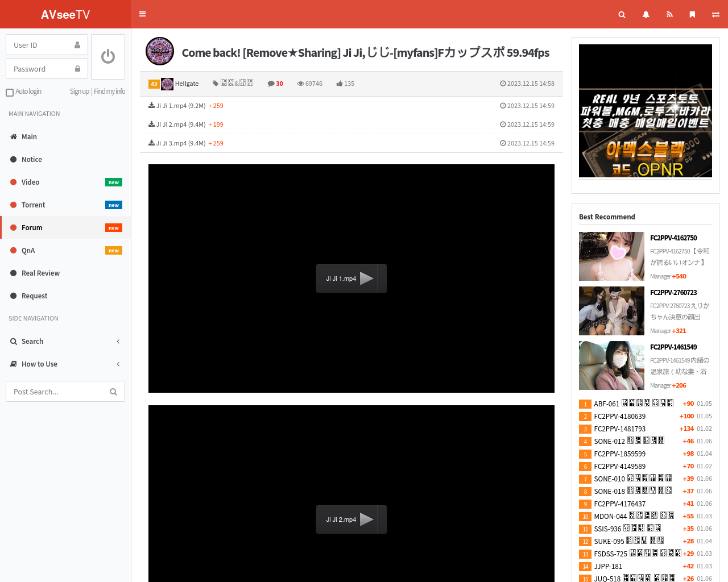This screenshot has height=582, width=728.
Task: Click the hamburger menu icon in header
Action: click(142, 14)
